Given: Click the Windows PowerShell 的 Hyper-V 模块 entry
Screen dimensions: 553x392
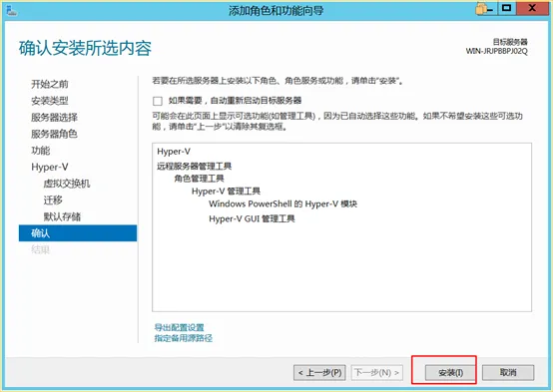Looking at the screenshot, I should [x=282, y=203].
